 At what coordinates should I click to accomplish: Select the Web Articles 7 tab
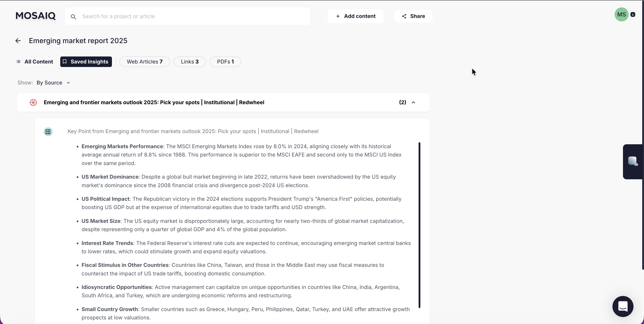tap(145, 62)
